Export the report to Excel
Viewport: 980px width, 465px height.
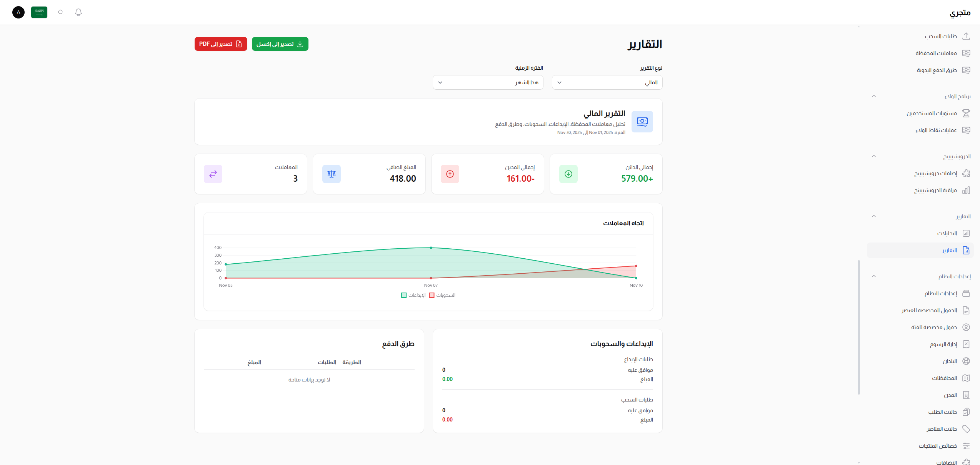click(x=280, y=44)
